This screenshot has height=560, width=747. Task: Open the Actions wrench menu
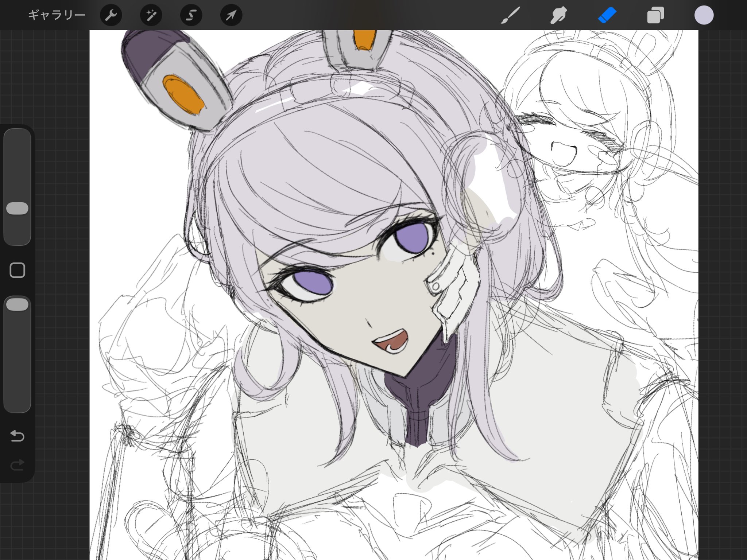click(111, 15)
